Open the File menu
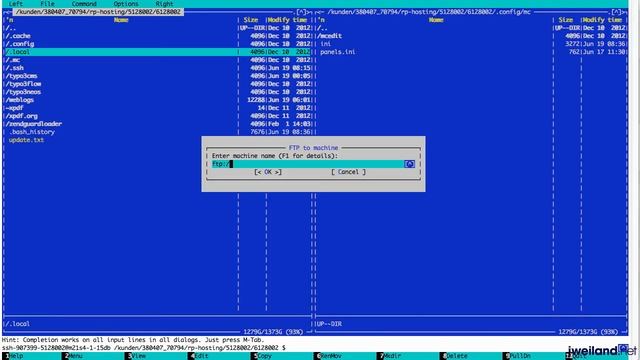 pyautogui.click(x=47, y=4)
